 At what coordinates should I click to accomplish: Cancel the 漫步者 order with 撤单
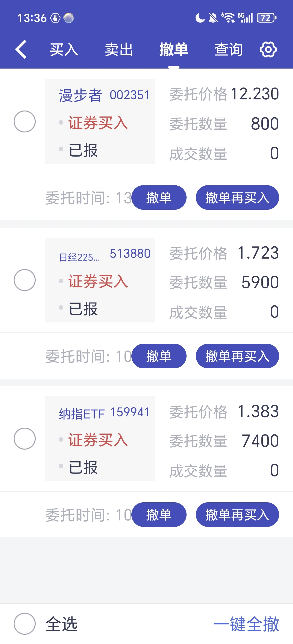coord(159,198)
